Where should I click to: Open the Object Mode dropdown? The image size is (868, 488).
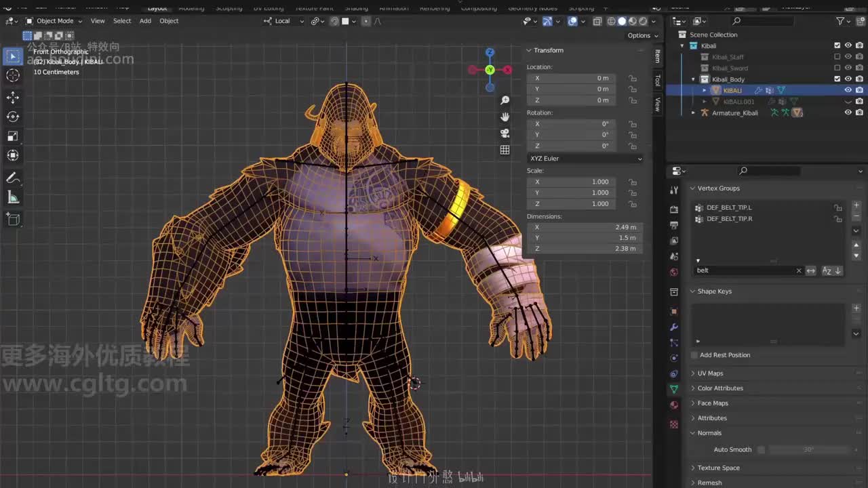click(54, 21)
